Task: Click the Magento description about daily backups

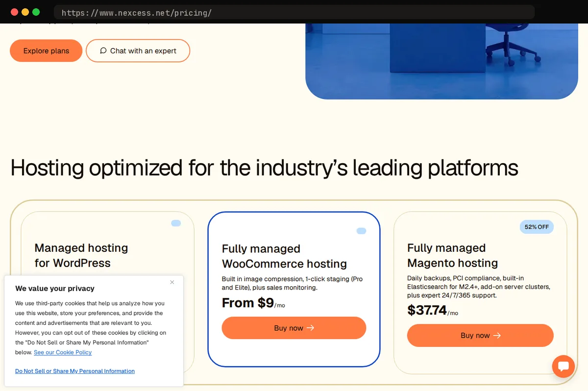Action: 479,287
